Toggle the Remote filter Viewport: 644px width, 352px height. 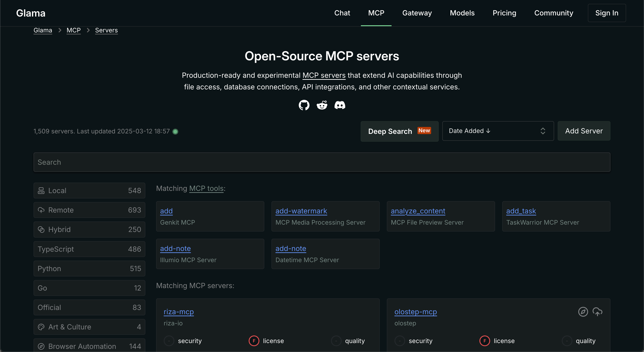(89, 210)
